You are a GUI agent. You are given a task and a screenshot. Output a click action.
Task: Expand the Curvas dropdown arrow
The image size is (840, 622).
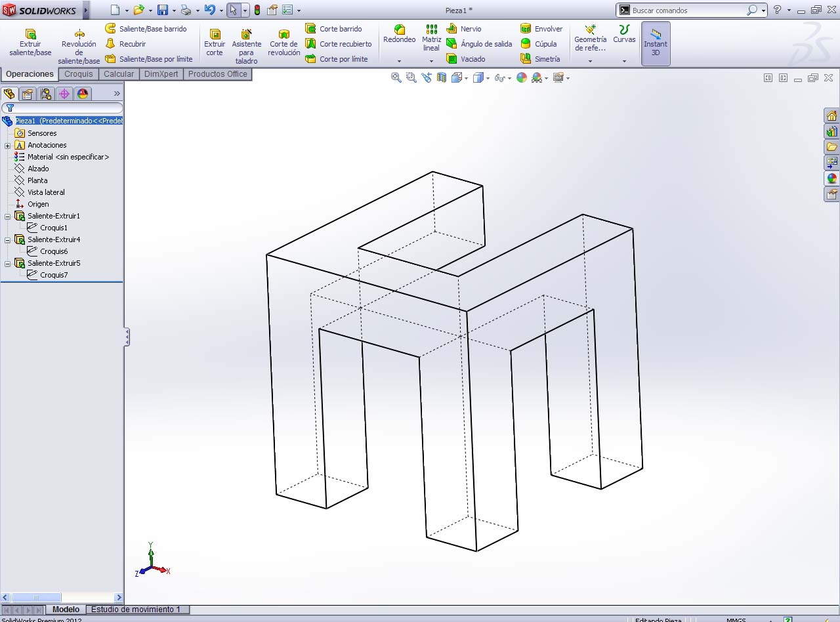pyautogui.click(x=624, y=61)
